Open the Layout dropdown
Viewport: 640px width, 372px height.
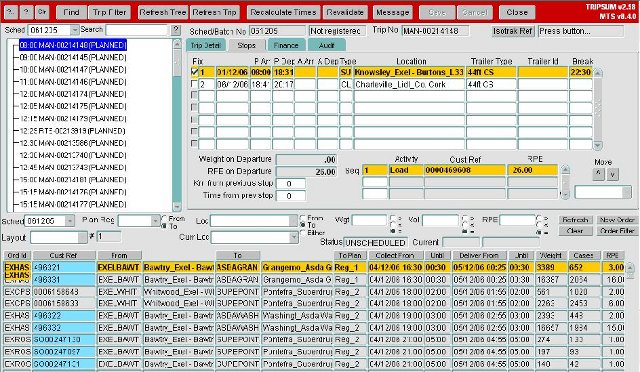(x=83, y=237)
